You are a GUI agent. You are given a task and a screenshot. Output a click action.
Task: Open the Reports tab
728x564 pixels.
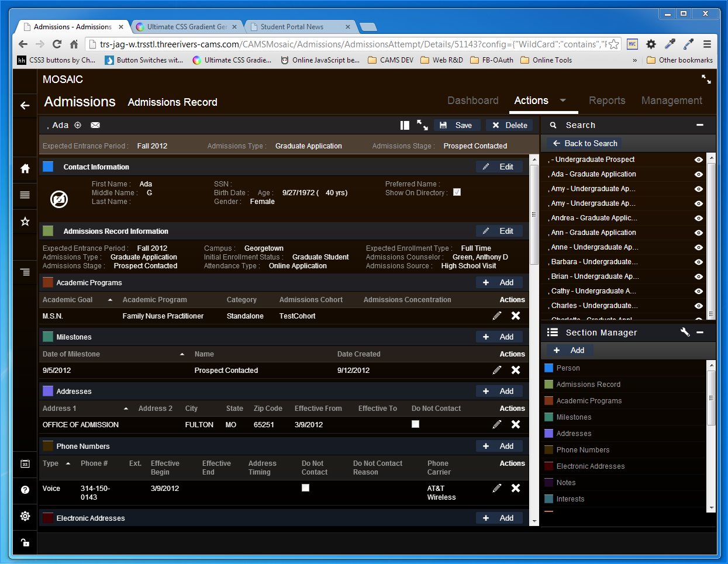tap(606, 101)
